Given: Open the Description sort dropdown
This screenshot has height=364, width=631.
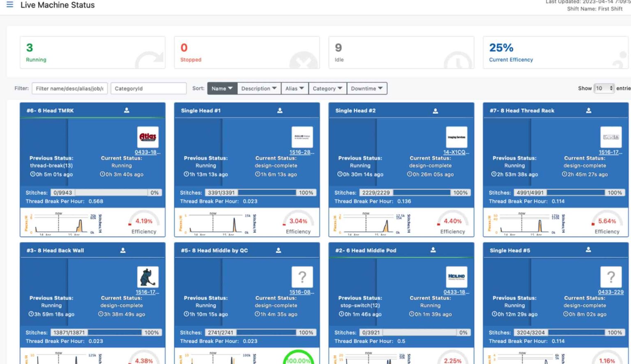Looking at the screenshot, I should tap(259, 88).
